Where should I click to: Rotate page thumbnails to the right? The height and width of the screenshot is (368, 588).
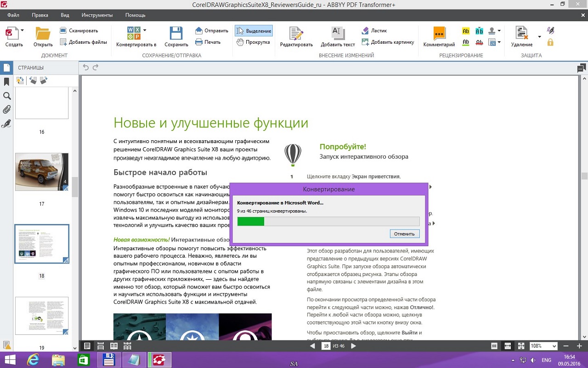(x=44, y=80)
